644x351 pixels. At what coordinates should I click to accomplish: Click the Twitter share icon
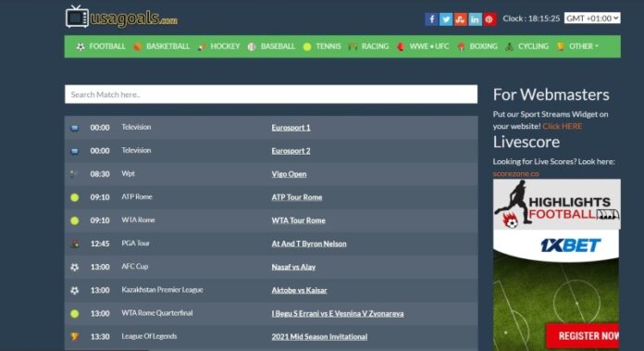click(x=446, y=19)
